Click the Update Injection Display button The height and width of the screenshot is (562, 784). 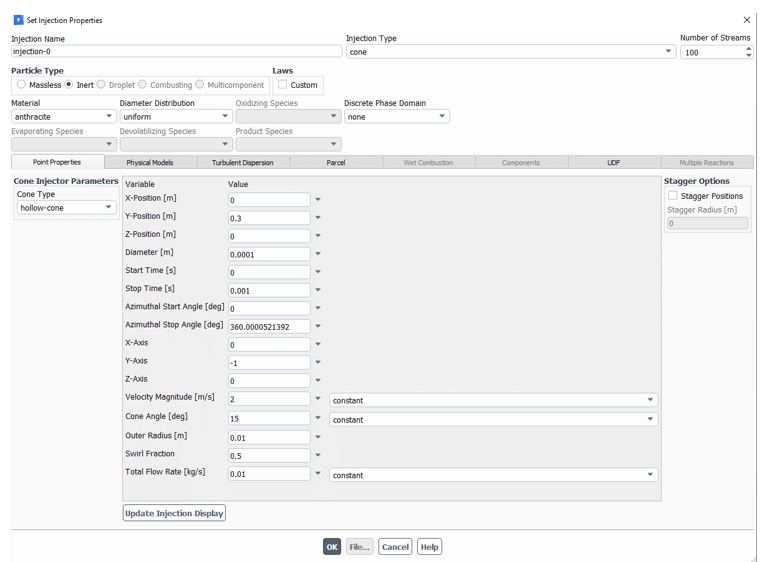tap(174, 513)
